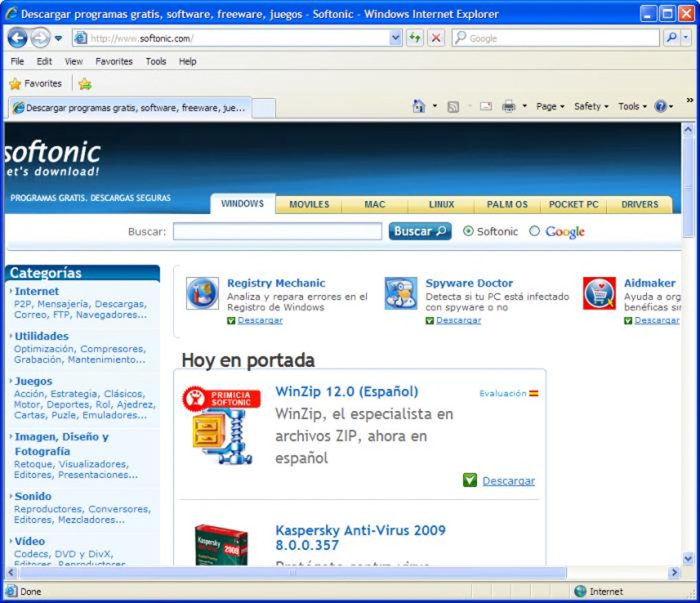Click the blue Help question mark icon
The width and height of the screenshot is (700, 603).
660,106
